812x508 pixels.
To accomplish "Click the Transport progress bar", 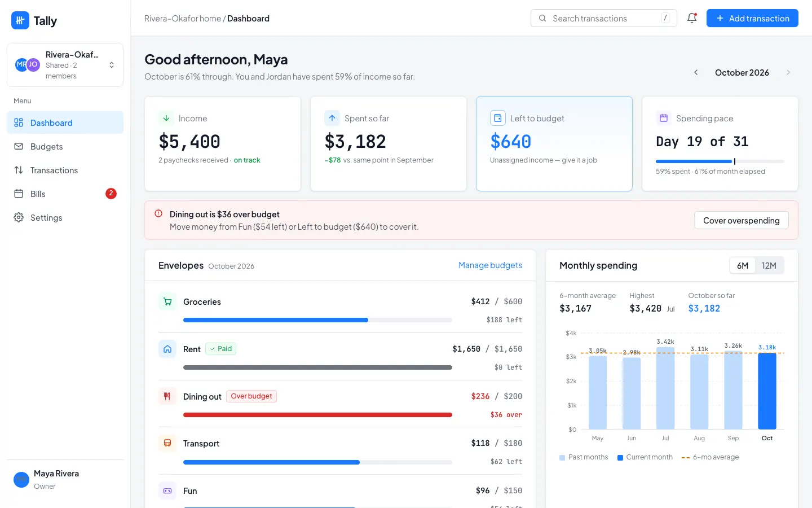I will (317, 462).
